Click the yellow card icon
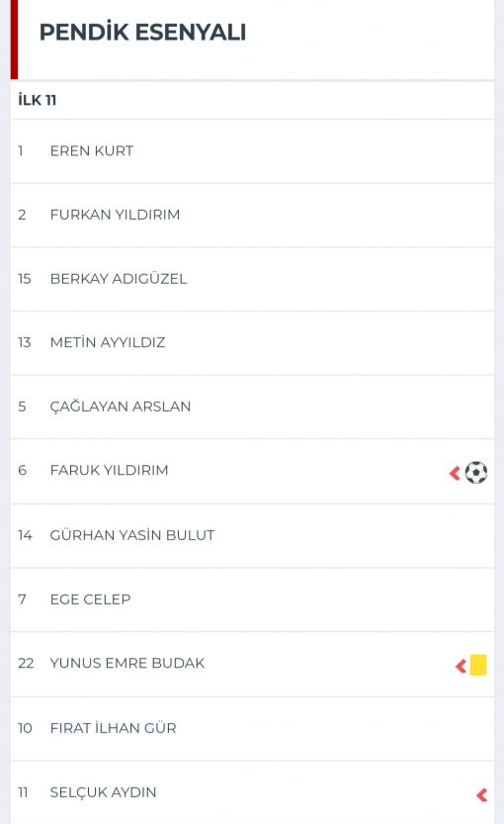The width and height of the screenshot is (504, 824). coord(477,665)
